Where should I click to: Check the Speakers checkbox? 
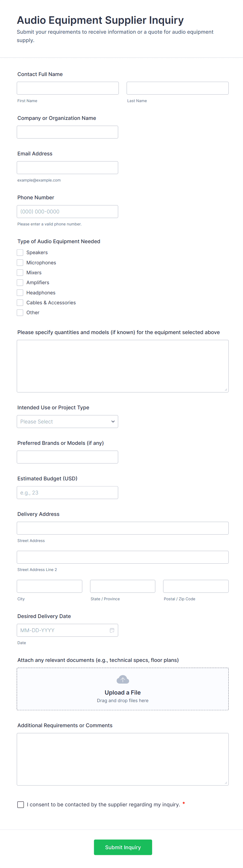[x=20, y=253]
